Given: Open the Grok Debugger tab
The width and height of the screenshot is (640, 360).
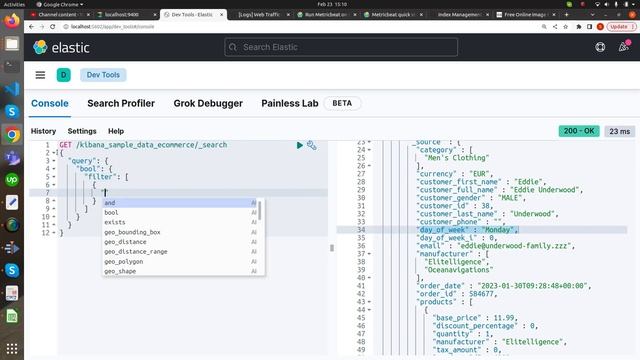Looking at the screenshot, I should click(x=208, y=103).
